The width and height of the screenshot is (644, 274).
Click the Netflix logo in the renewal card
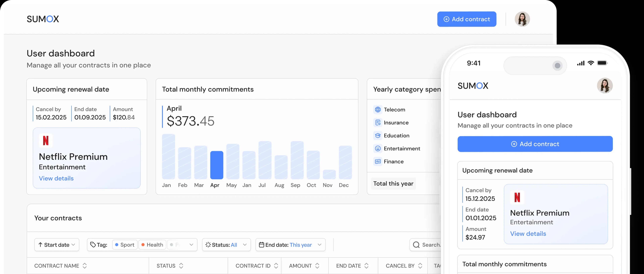(x=46, y=140)
